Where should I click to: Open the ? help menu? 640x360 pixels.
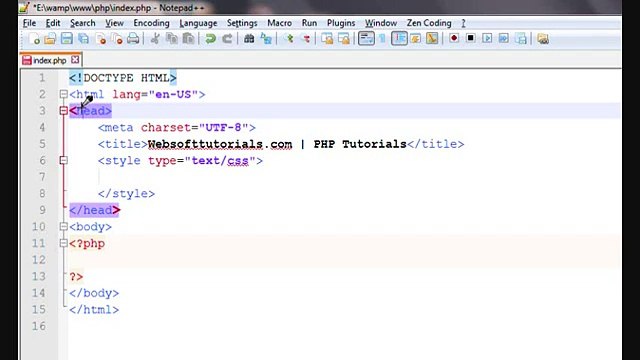tap(463, 23)
